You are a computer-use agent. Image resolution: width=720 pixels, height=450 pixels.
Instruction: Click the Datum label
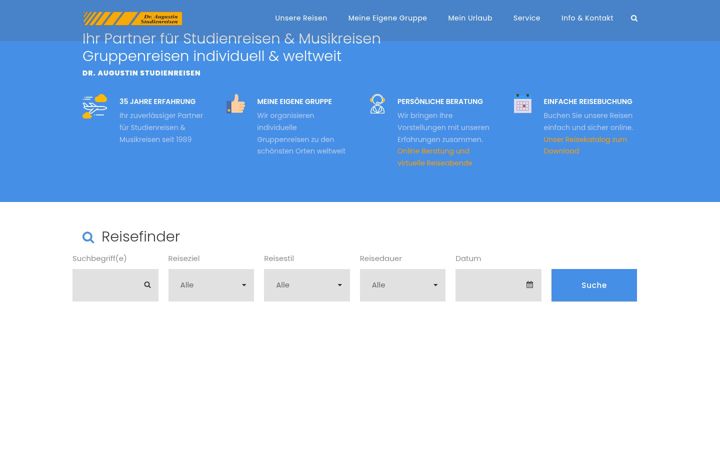468,259
